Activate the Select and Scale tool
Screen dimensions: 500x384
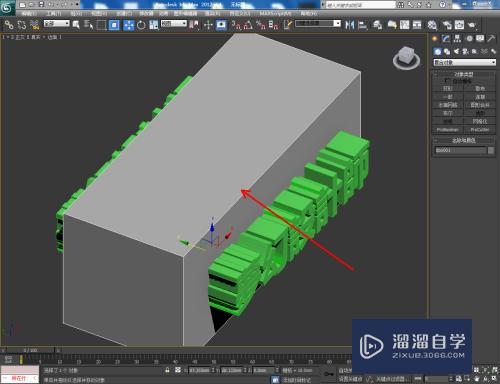click(x=154, y=25)
